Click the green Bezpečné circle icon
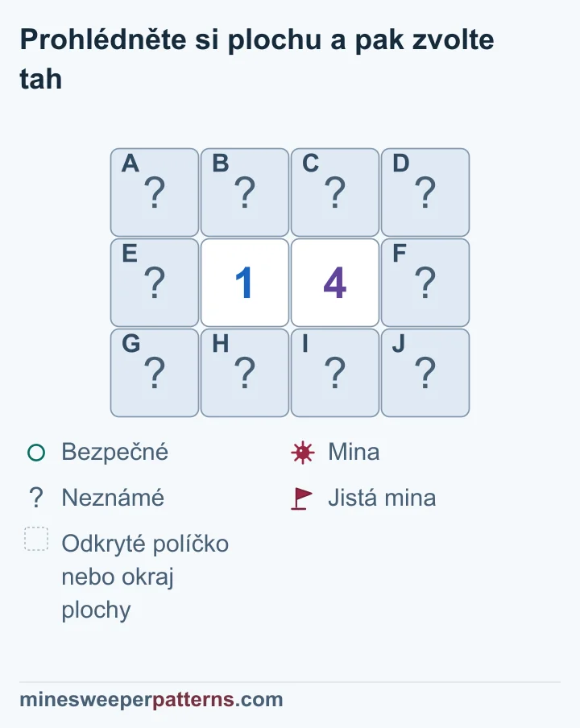Viewport: 580px width, 728px height. tap(36, 453)
